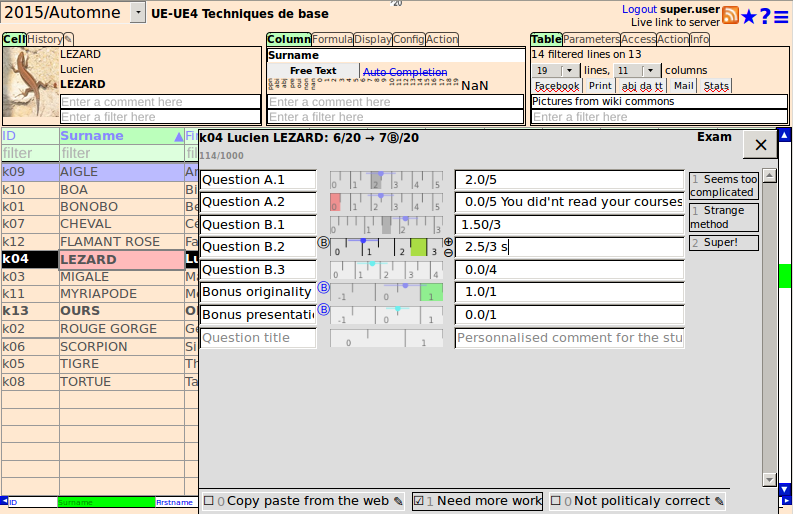Expand the columns count dropdown showing 11
Image resolution: width=793 pixels, height=514 pixels.
650,71
